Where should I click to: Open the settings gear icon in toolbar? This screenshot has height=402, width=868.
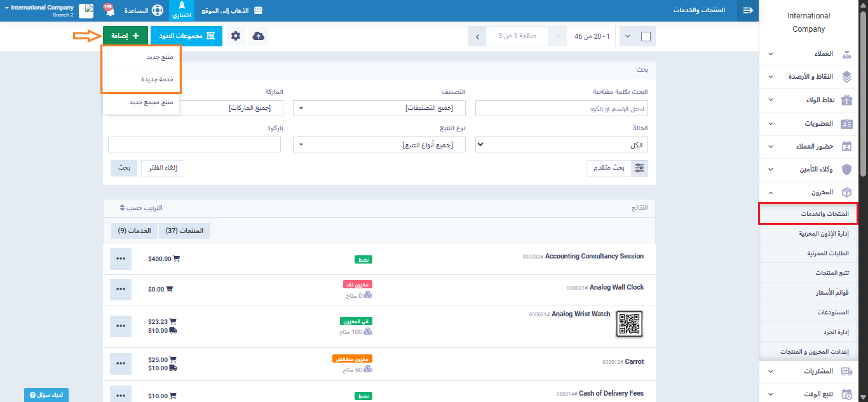tap(236, 36)
